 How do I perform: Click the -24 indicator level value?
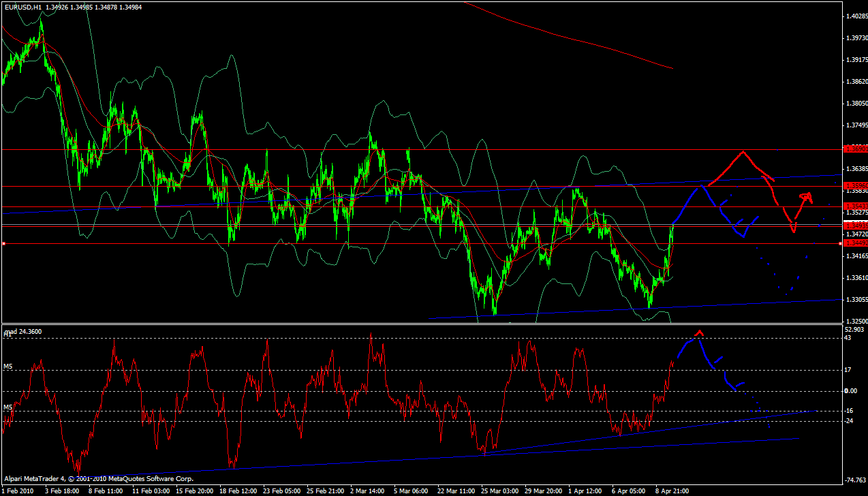click(850, 421)
